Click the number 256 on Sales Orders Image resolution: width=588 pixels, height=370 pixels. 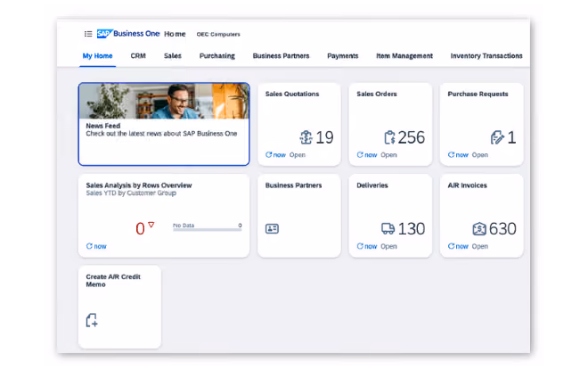point(412,137)
